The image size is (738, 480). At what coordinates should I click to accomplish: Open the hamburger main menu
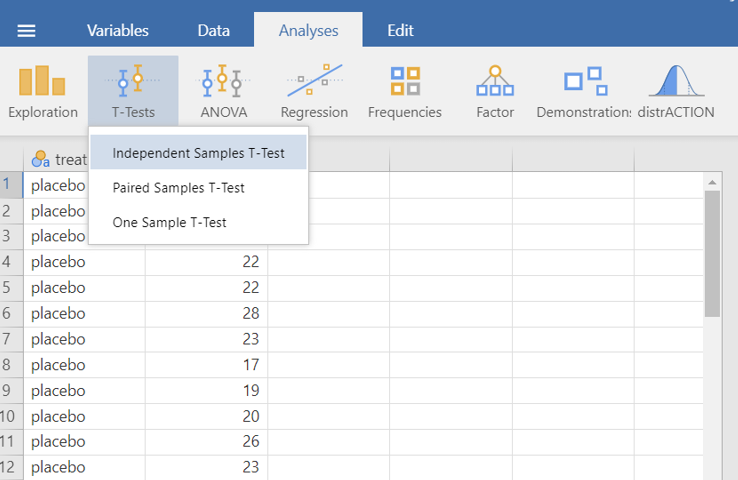(27, 30)
